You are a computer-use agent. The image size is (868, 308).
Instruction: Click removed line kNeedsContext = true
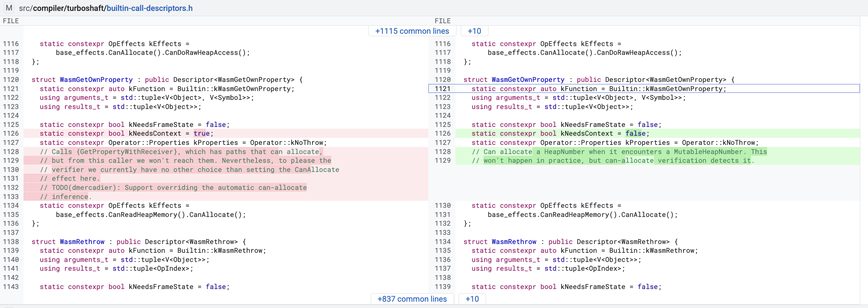coord(226,133)
